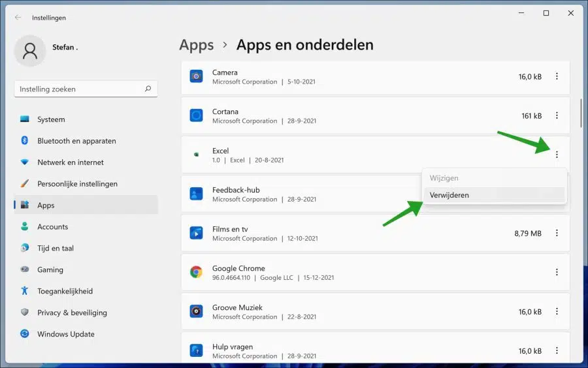588x368 pixels.
Task: Open Windows Update settings
Action: [86, 334]
